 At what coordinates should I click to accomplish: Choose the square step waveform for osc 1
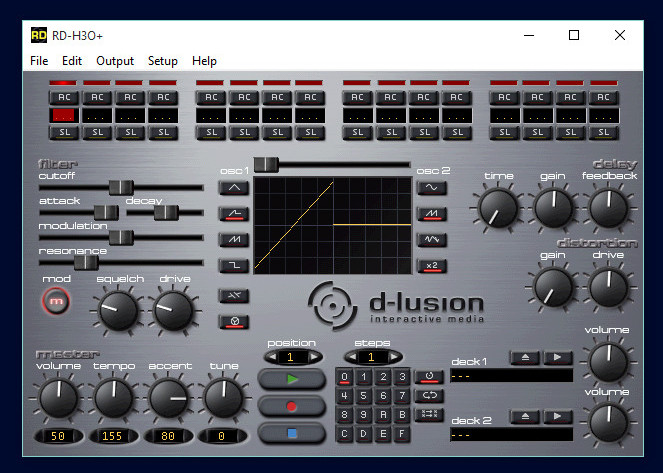click(x=234, y=266)
